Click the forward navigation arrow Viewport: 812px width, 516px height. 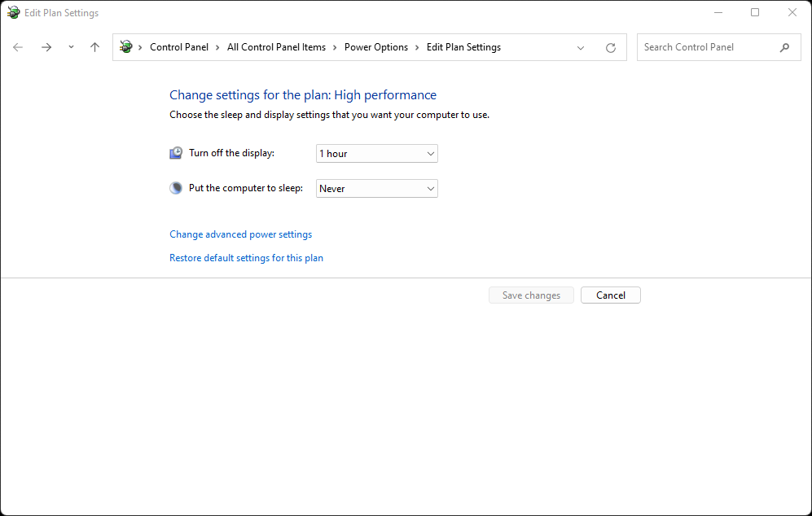[x=46, y=47]
